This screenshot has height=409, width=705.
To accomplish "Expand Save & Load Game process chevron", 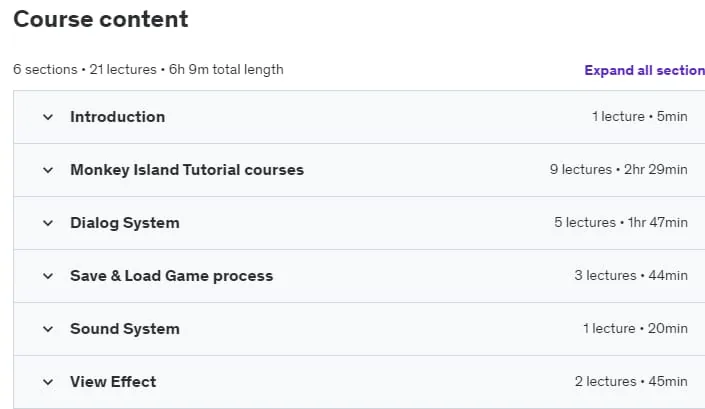I will [x=48, y=276].
